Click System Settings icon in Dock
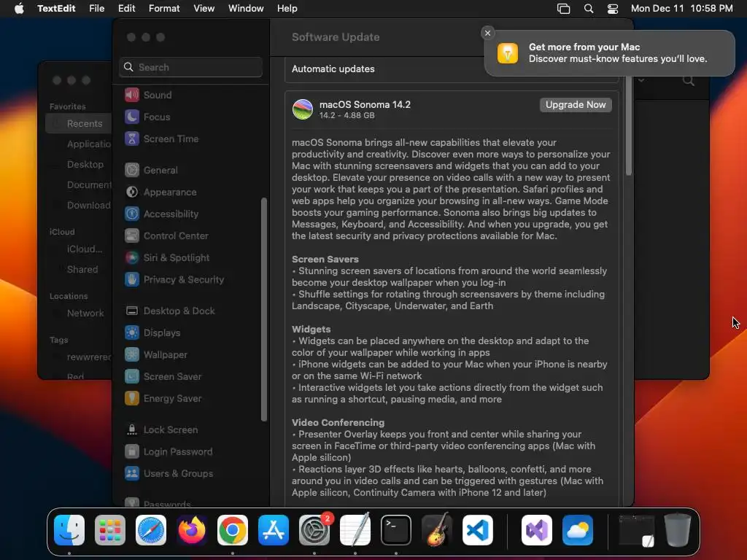 [x=314, y=530]
